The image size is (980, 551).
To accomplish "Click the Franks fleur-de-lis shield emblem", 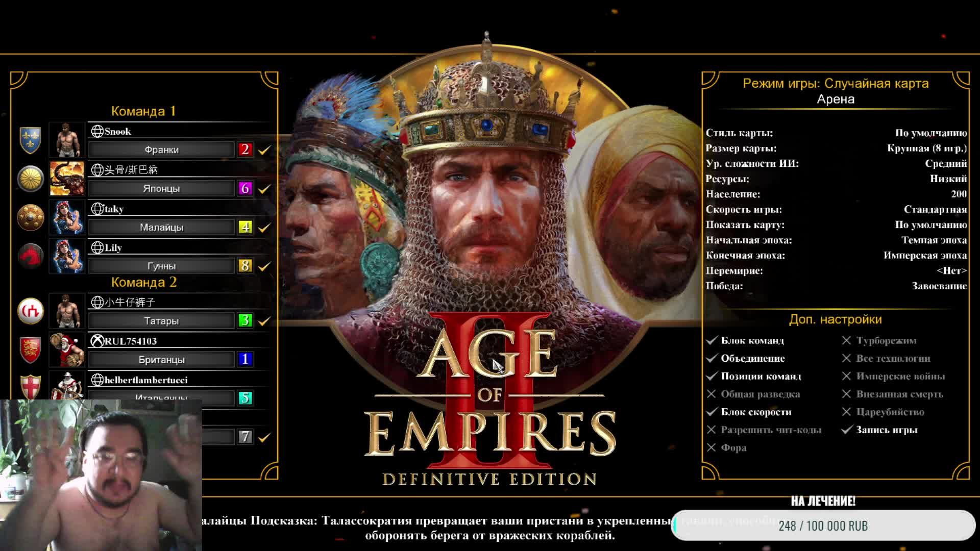I will click(x=30, y=140).
